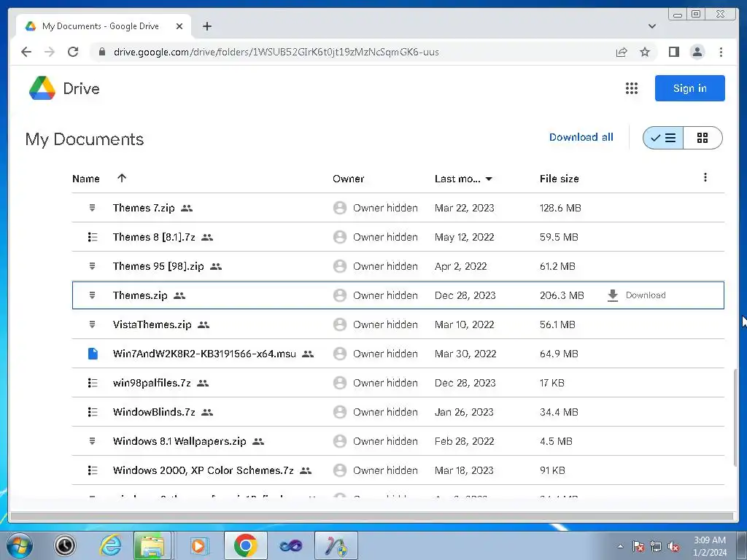
Task: Click the File size column header
Action: (559, 179)
